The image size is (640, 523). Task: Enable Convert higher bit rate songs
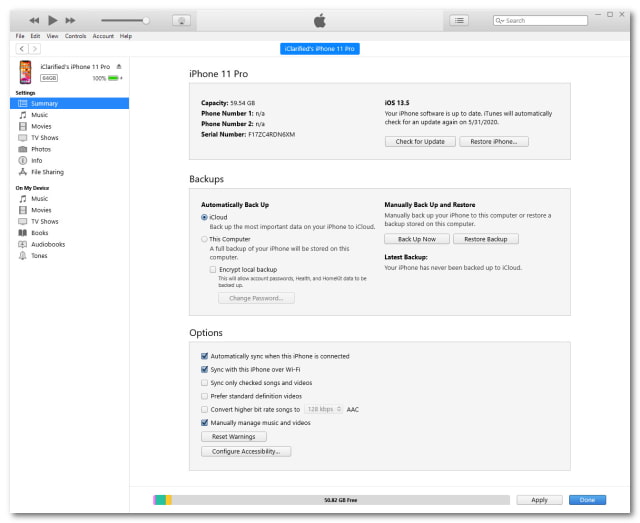pos(204,409)
